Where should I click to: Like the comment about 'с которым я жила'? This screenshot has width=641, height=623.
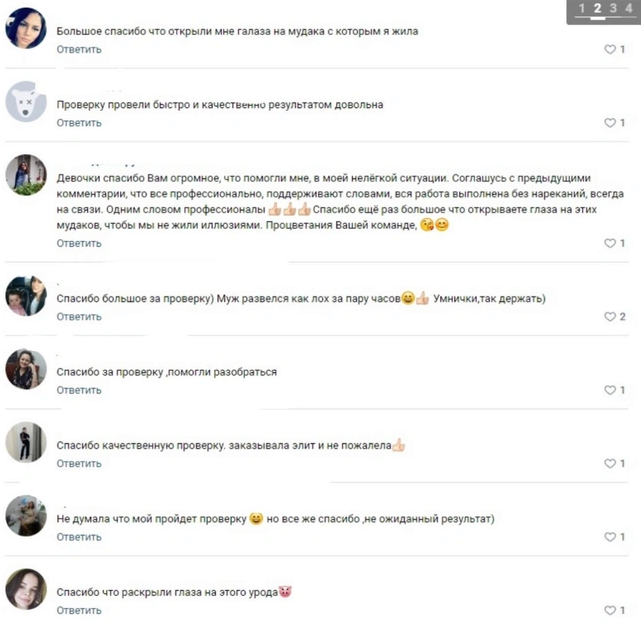point(614,49)
